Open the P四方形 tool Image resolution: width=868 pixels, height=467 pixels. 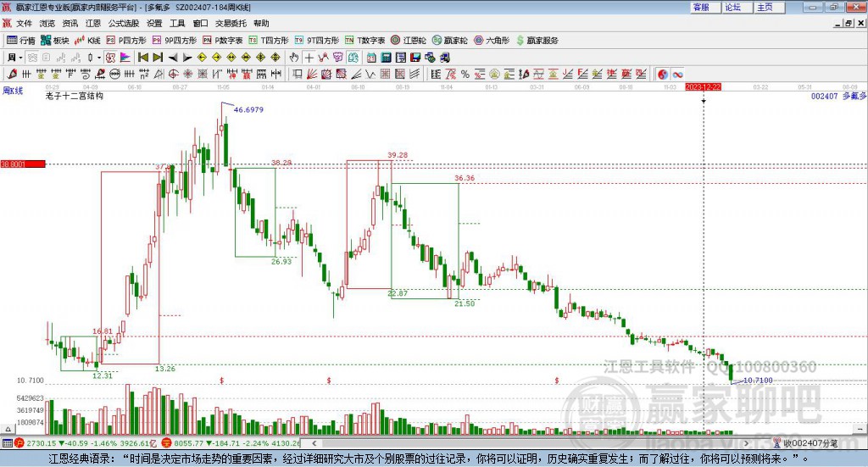[126, 41]
